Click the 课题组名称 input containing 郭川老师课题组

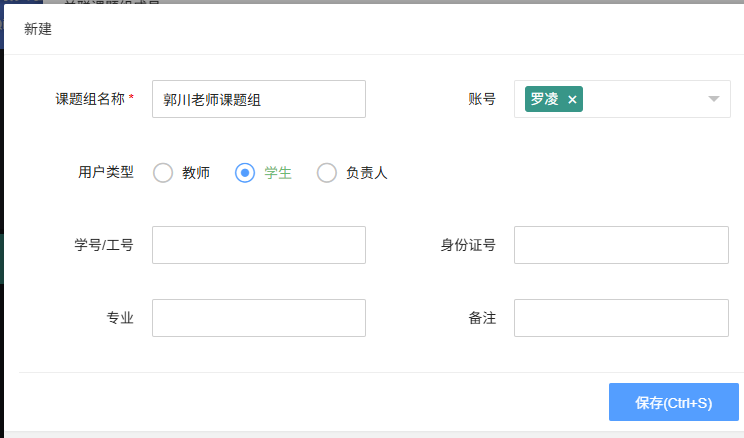(x=259, y=99)
